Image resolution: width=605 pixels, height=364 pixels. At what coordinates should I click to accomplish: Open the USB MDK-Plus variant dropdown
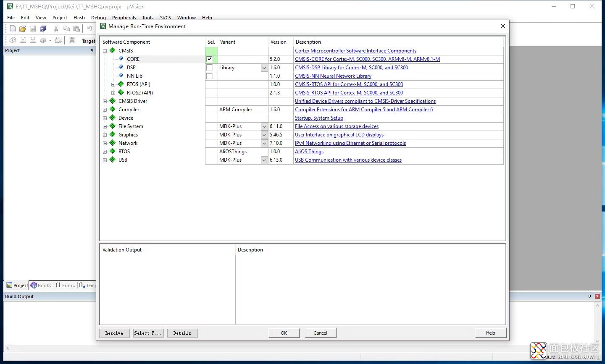[264, 160]
